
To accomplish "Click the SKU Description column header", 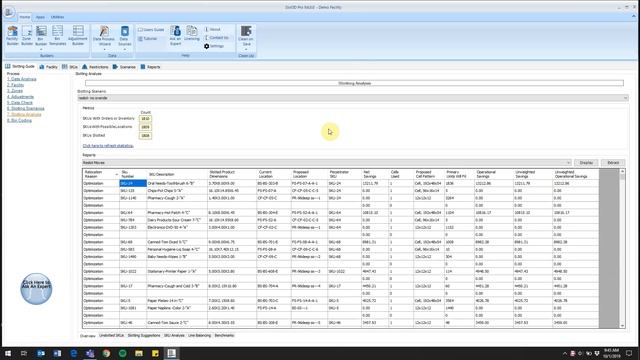I will coord(177,174).
